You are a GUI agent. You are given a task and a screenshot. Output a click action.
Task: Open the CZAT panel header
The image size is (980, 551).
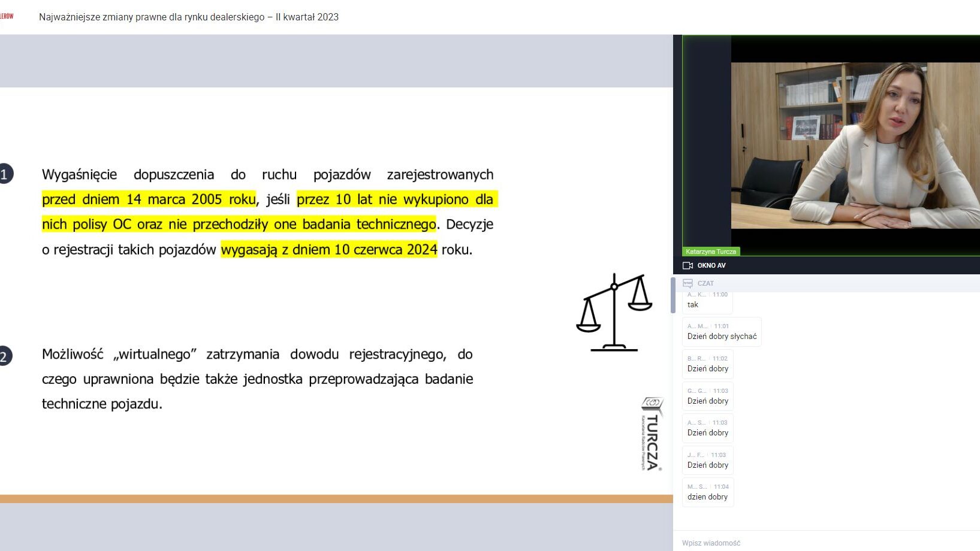click(705, 283)
